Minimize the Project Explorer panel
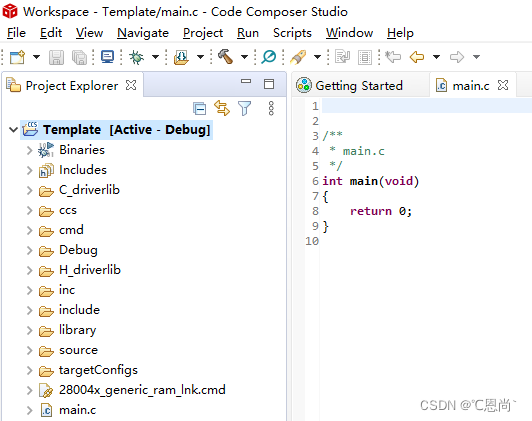 (x=246, y=81)
